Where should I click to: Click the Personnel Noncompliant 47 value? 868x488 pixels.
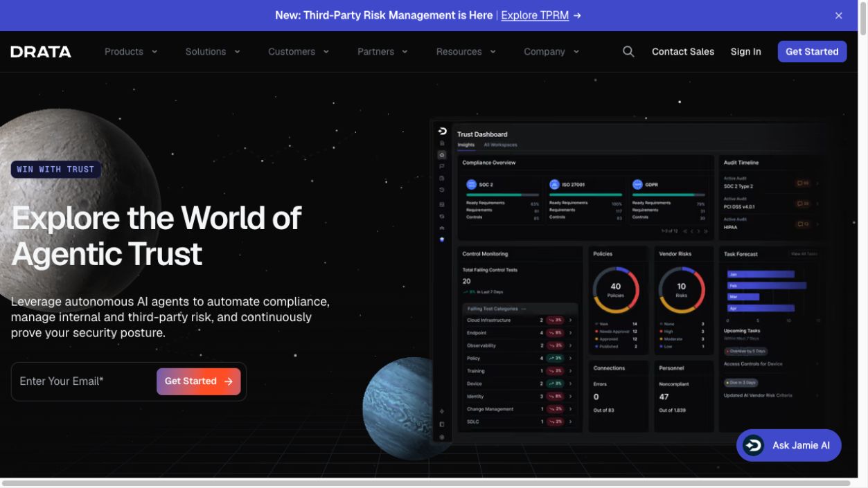click(664, 397)
